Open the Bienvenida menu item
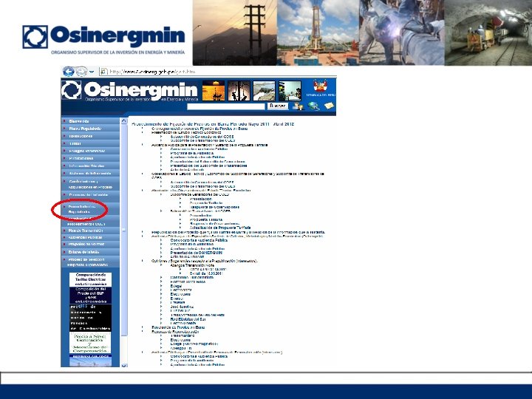 pyautogui.click(x=91, y=121)
